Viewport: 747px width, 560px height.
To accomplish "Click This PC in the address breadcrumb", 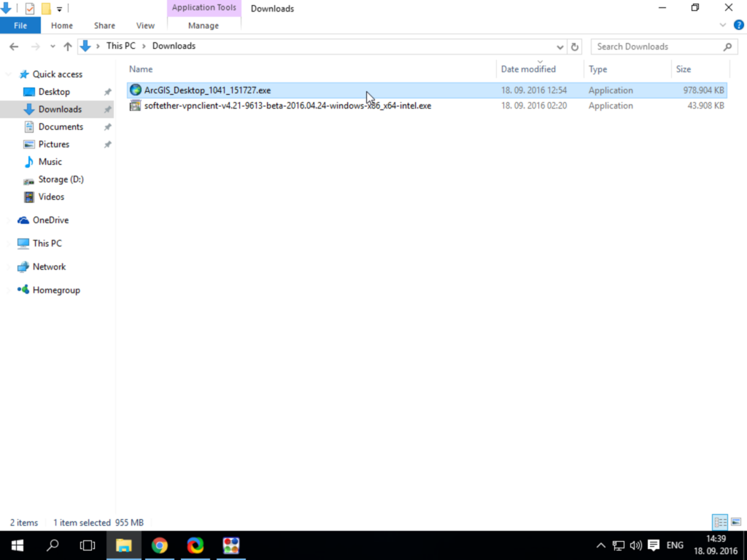I will (120, 46).
